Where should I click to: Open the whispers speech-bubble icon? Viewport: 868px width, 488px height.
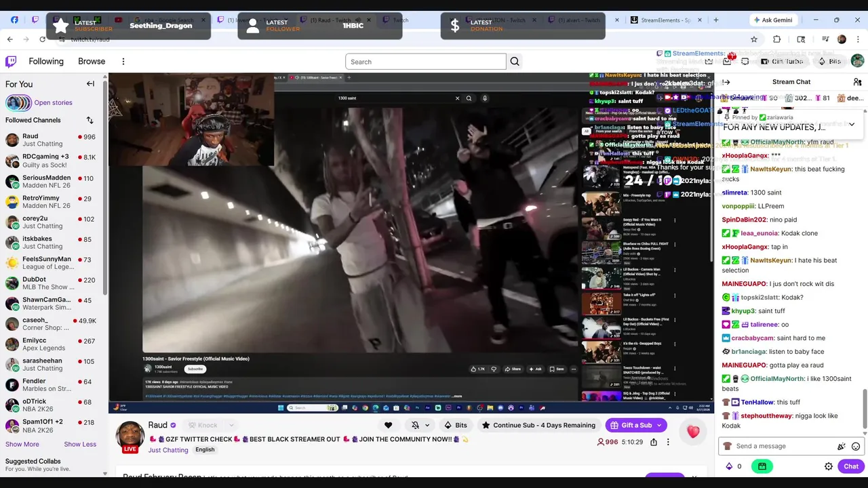pyautogui.click(x=745, y=62)
